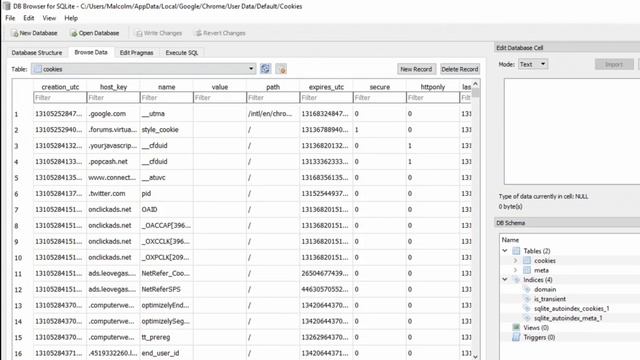Click the sqlite_autoindex_meta_1 index icon
The image size is (640, 360).
(527, 318)
